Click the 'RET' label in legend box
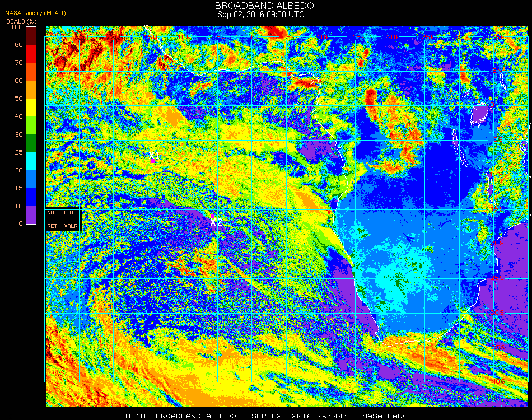Screen dimensions: 532x420 point(52,226)
